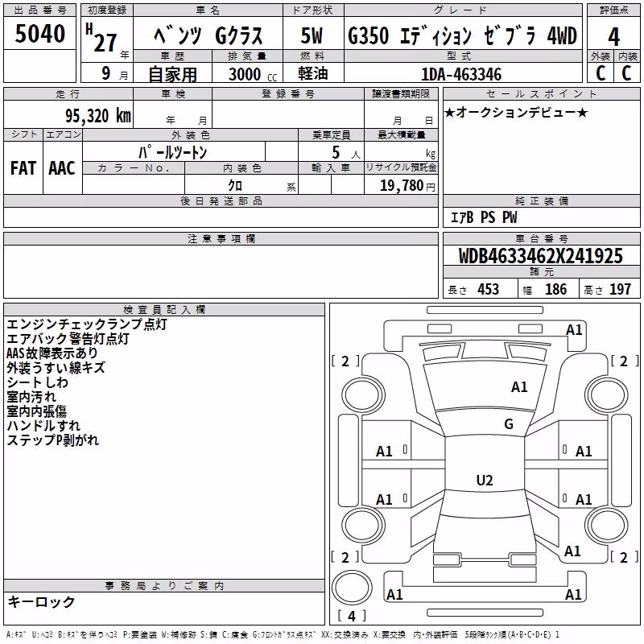Click spare tire circle in diagram
644x644 pixels.
tap(352, 588)
